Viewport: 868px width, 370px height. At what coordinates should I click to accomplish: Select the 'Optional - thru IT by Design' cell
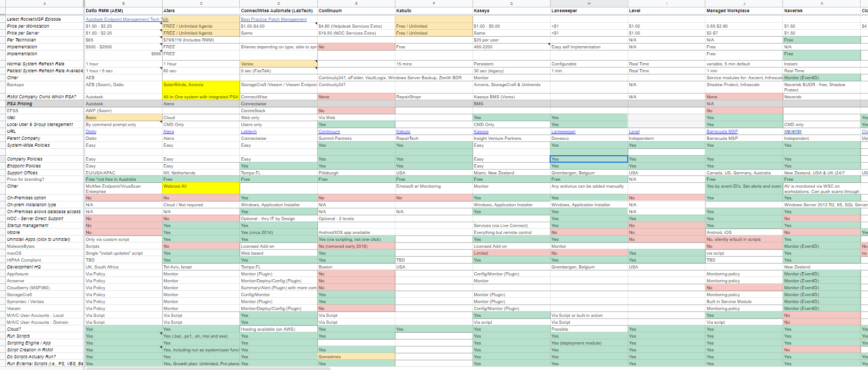click(x=279, y=218)
